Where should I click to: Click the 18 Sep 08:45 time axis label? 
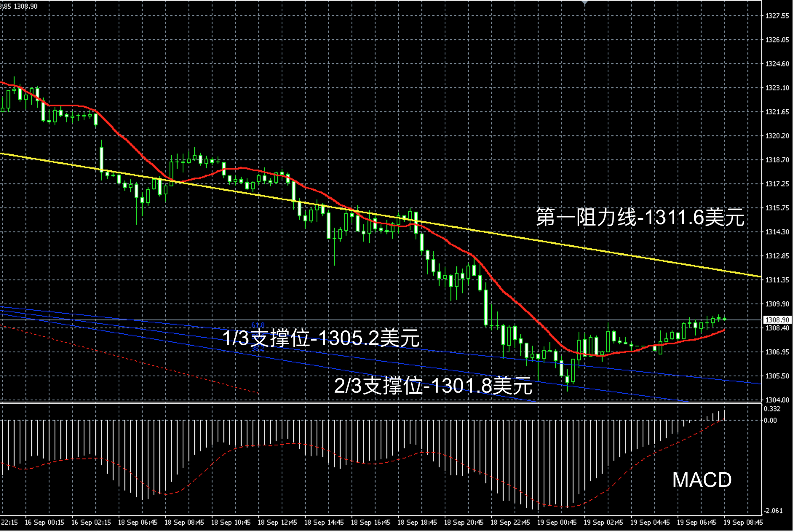[x=184, y=522]
